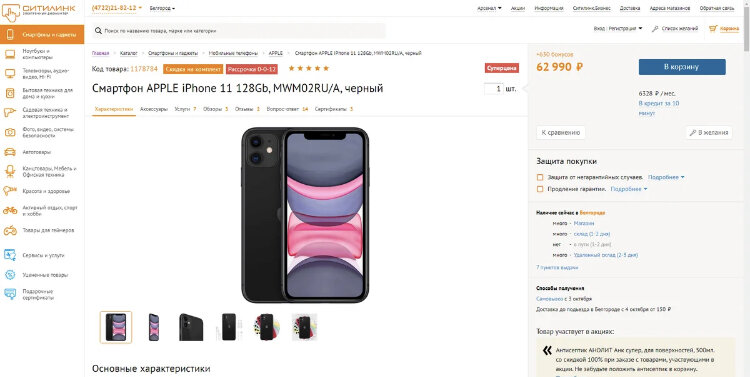
Task: Expand the Арсенал menu dropdown
Action: (x=489, y=8)
